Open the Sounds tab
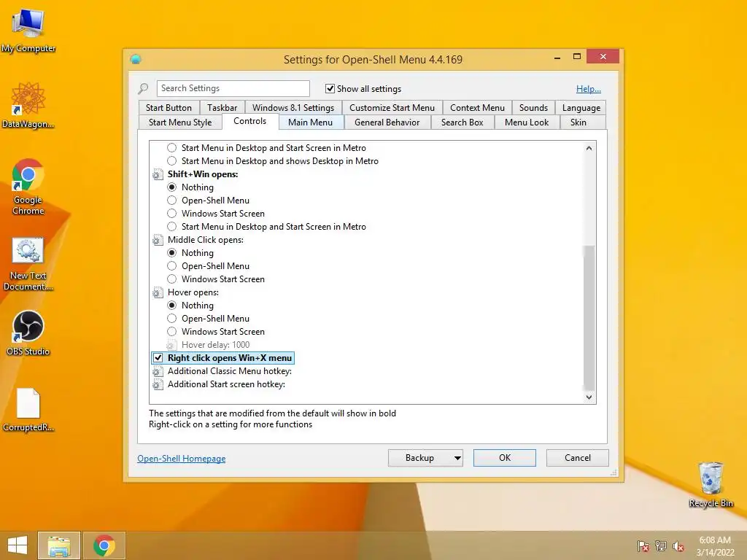The width and height of the screenshot is (747, 560). [533, 108]
